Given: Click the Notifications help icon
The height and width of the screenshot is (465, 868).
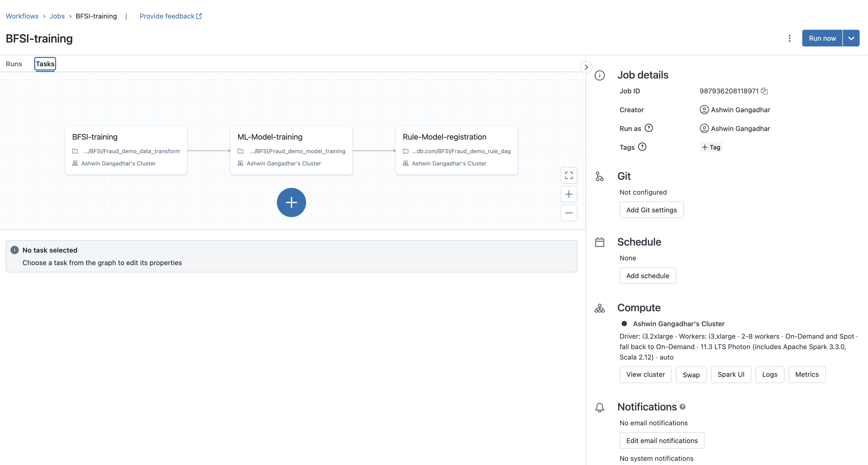Looking at the screenshot, I should (x=682, y=407).
